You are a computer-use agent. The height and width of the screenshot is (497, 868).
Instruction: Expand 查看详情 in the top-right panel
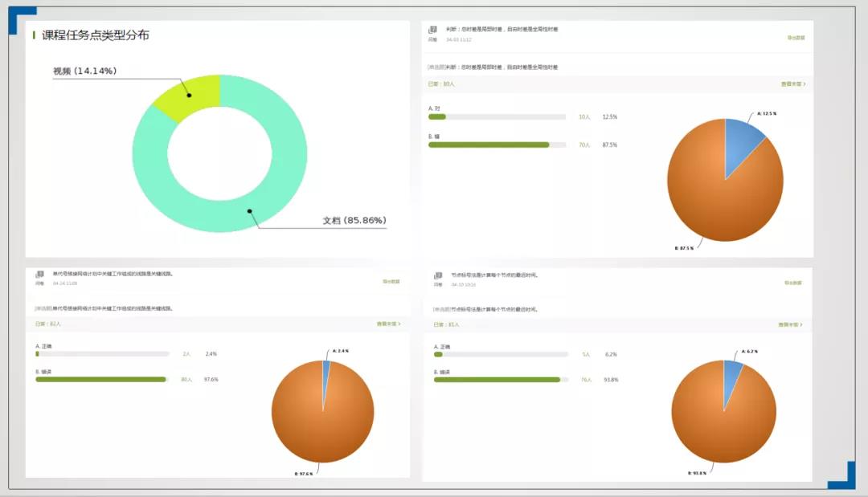coord(792,84)
